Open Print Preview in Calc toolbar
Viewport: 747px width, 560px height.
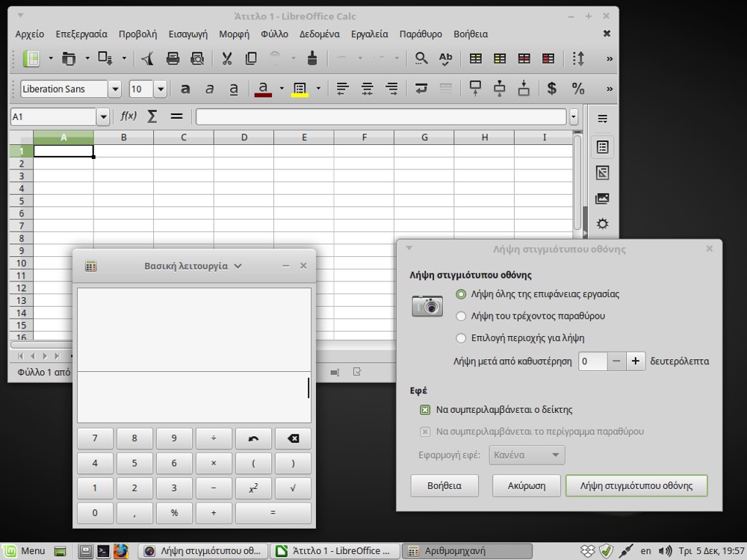coord(196,58)
